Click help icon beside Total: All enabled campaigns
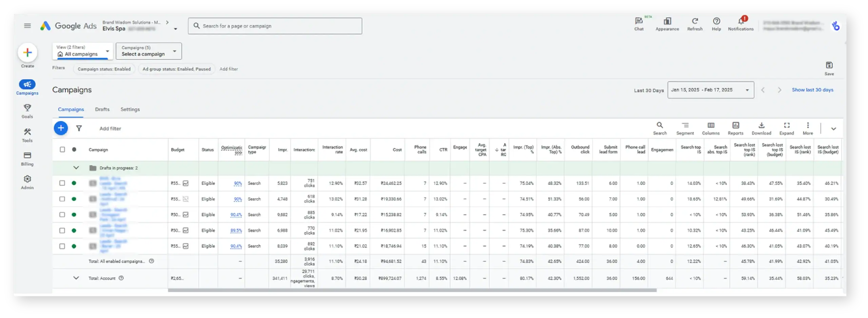 152,261
